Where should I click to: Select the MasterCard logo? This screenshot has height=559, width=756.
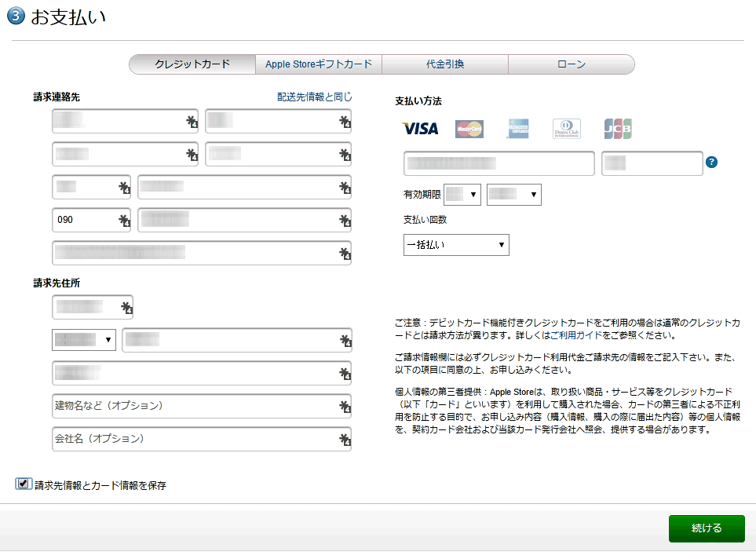pos(468,128)
